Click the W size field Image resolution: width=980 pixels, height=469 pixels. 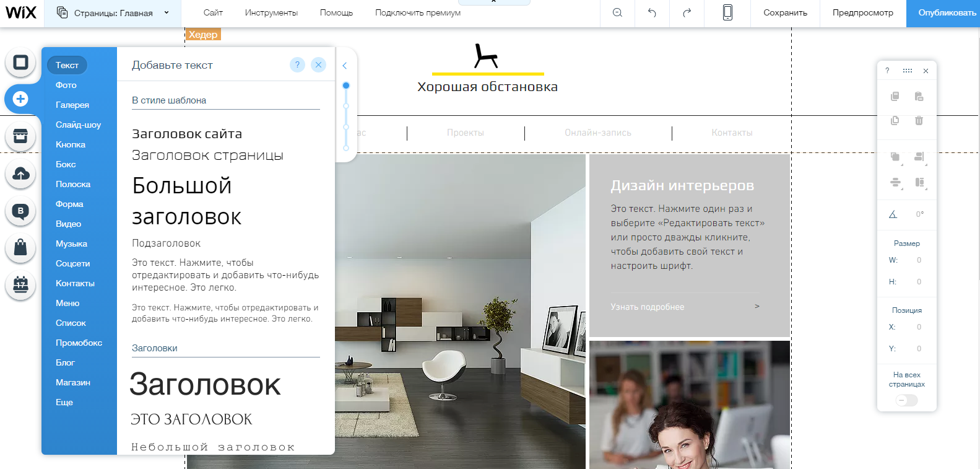pyautogui.click(x=919, y=260)
